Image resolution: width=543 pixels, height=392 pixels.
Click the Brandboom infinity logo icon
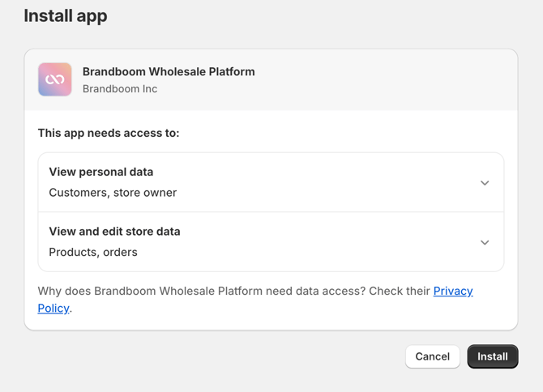point(55,79)
